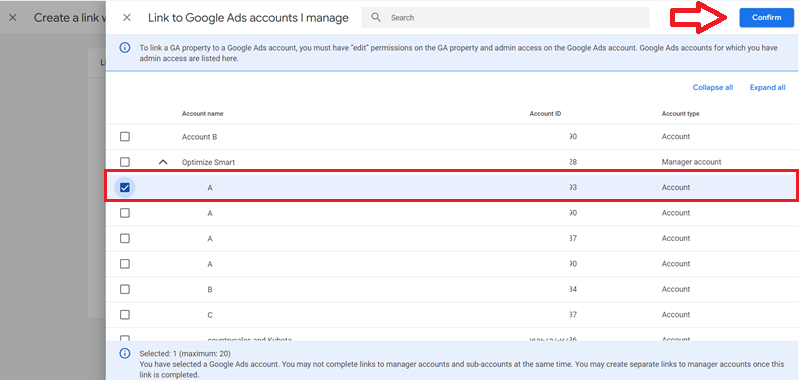
Task: Click the magnifier icon in search bar
Action: tap(376, 17)
